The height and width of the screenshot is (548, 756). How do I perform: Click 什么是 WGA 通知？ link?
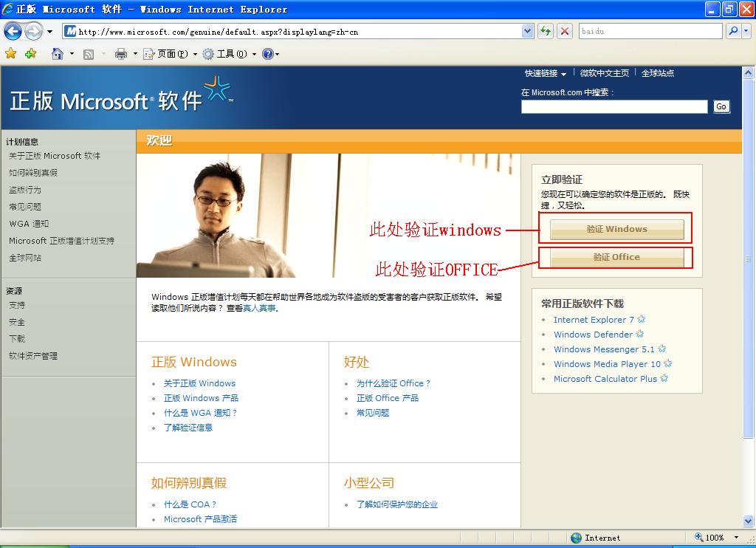click(200, 413)
